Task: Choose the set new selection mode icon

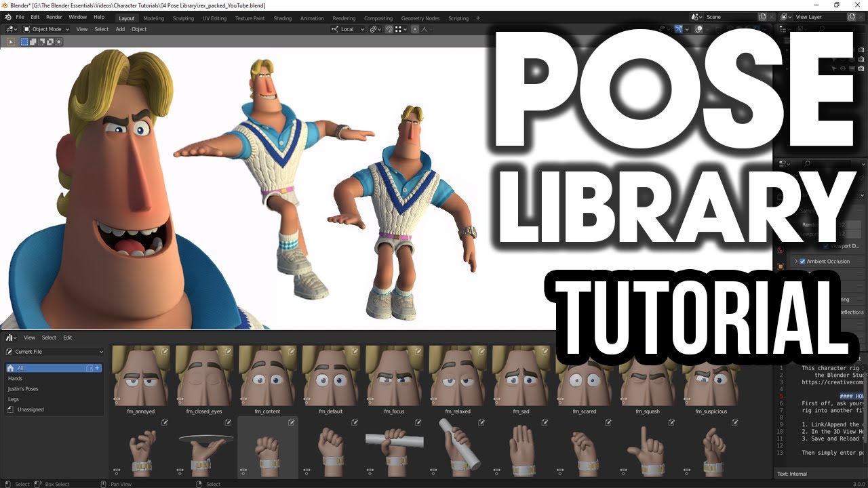Action: click(x=24, y=41)
